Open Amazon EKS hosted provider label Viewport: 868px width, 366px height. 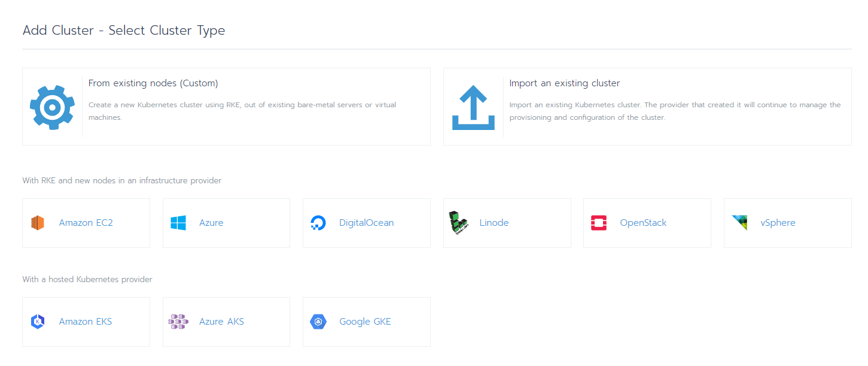tap(86, 322)
